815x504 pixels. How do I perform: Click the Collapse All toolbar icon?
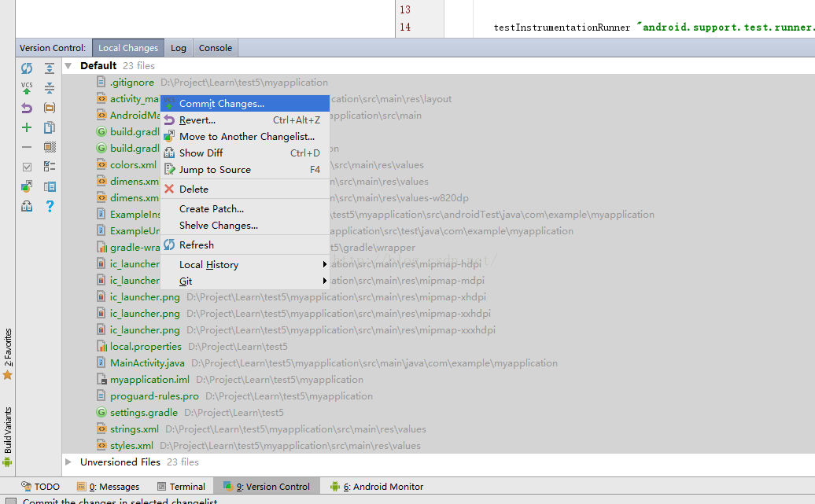[x=50, y=88]
